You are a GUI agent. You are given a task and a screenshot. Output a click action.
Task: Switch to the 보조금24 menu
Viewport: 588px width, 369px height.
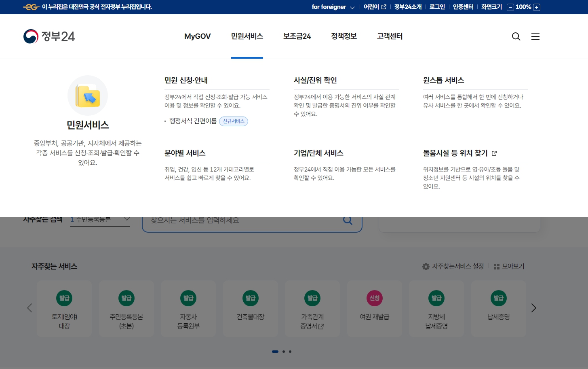(x=297, y=36)
